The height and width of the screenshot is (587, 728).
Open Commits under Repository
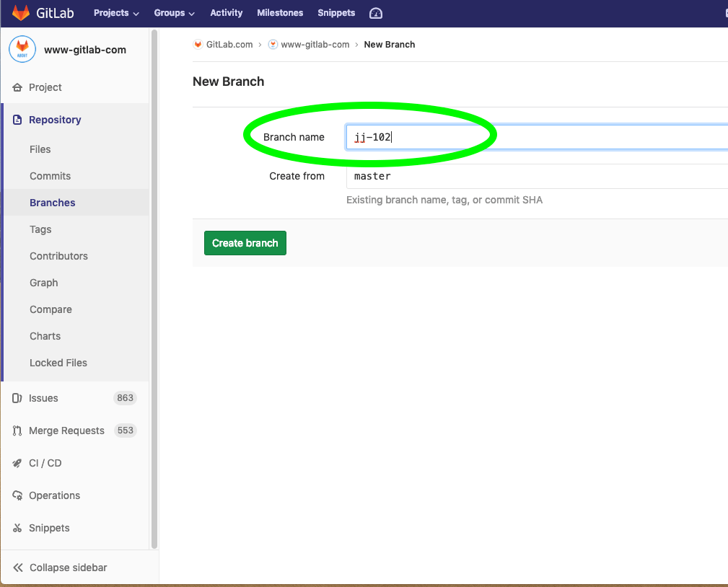click(x=50, y=176)
